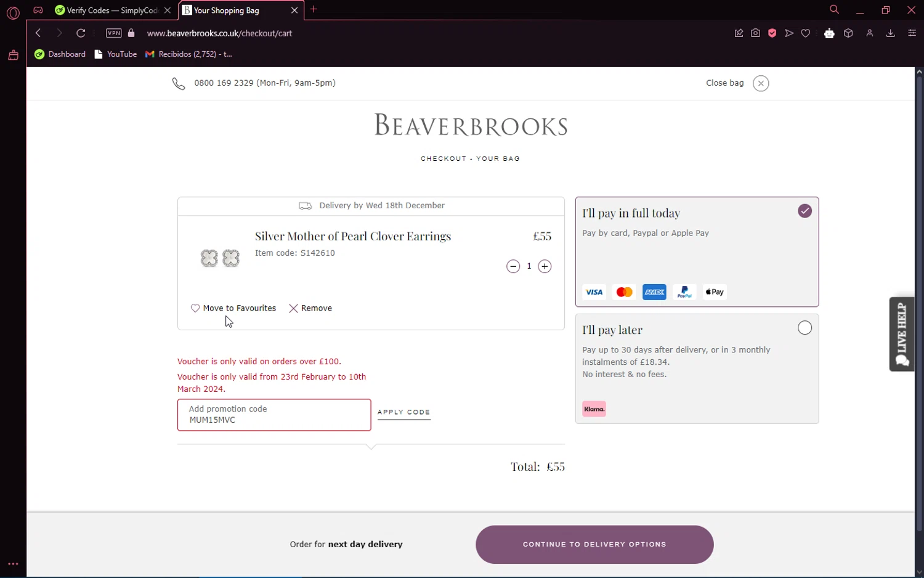Open the share page icon

pos(739,33)
